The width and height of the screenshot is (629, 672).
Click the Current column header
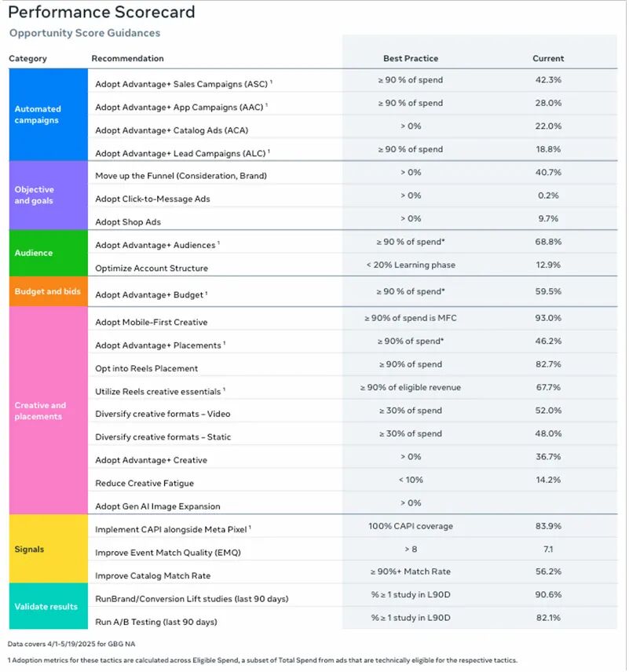click(547, 59)
